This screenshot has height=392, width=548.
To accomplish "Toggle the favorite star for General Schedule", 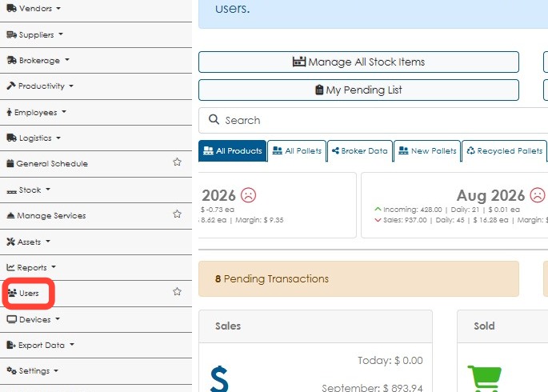I will point(177,162).
